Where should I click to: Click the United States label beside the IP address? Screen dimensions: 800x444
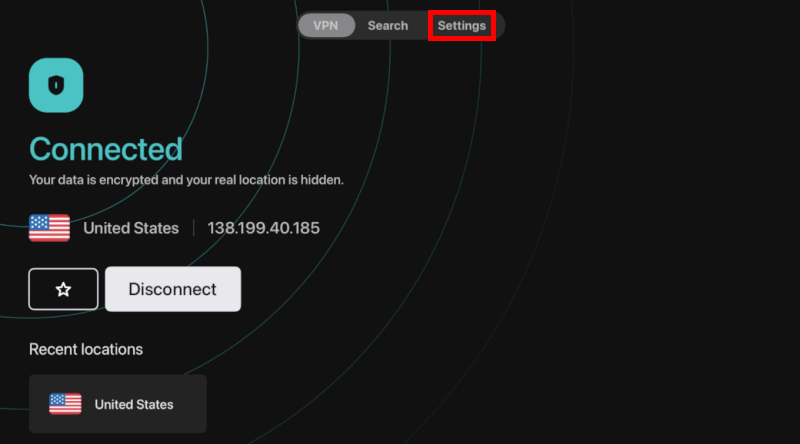[131, 228]
